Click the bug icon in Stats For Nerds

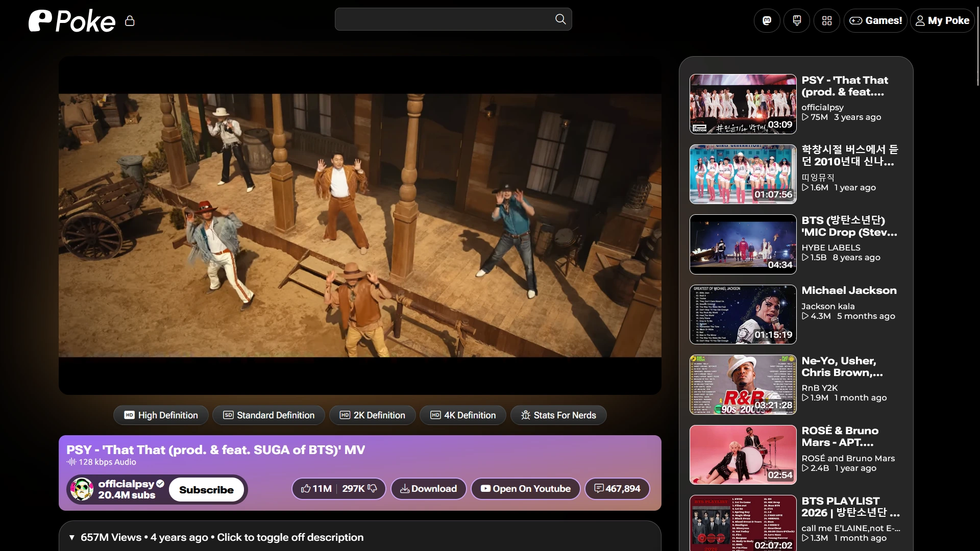(x=526, y=415)
